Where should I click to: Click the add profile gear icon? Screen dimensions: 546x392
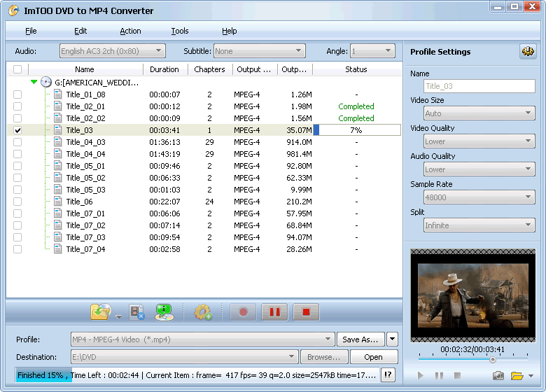pos(203,312)
